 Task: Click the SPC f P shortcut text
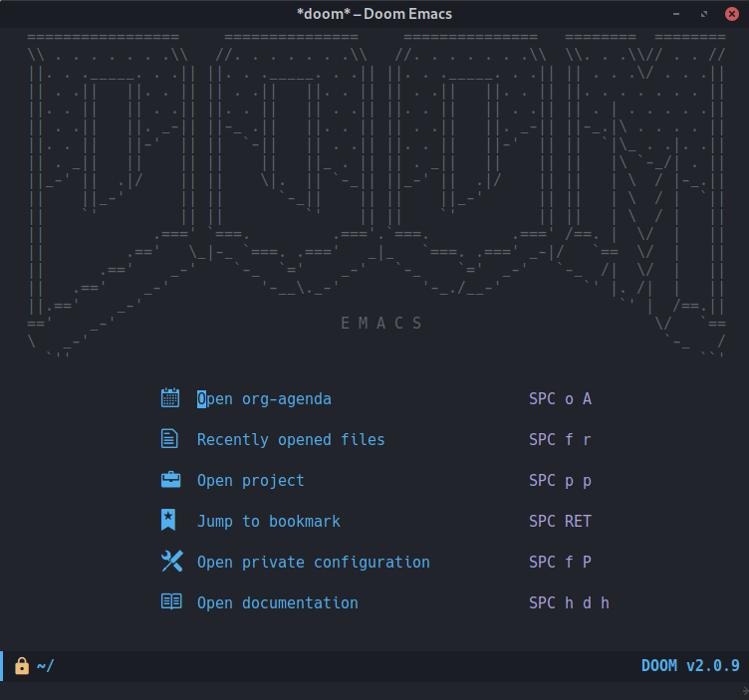tap(561, 562)
